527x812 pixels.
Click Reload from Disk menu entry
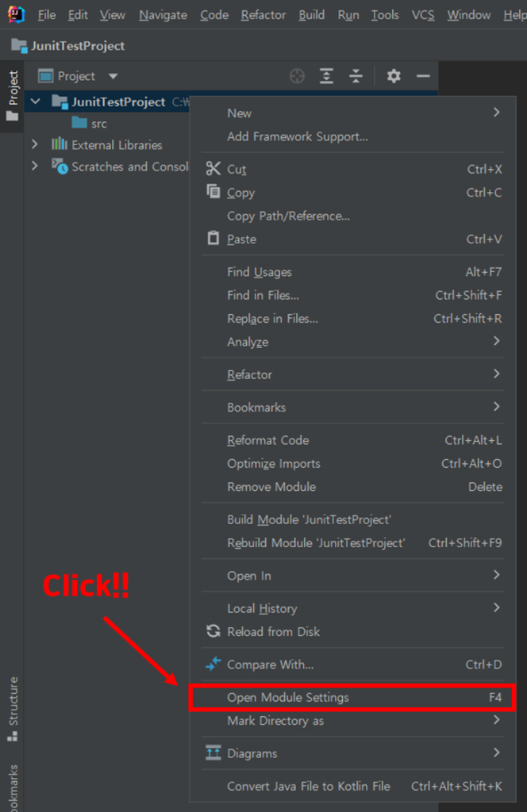[x=274, y=632]
